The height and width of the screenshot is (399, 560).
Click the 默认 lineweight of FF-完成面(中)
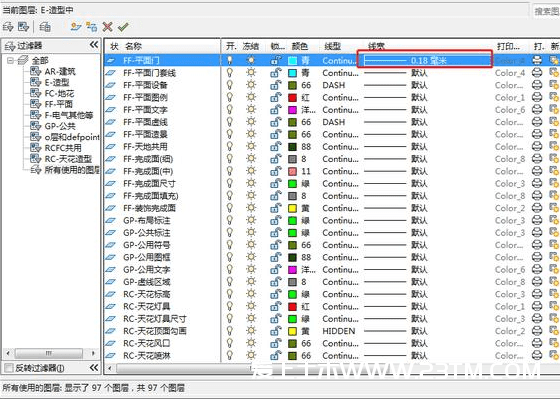click(x=419, y=171)
